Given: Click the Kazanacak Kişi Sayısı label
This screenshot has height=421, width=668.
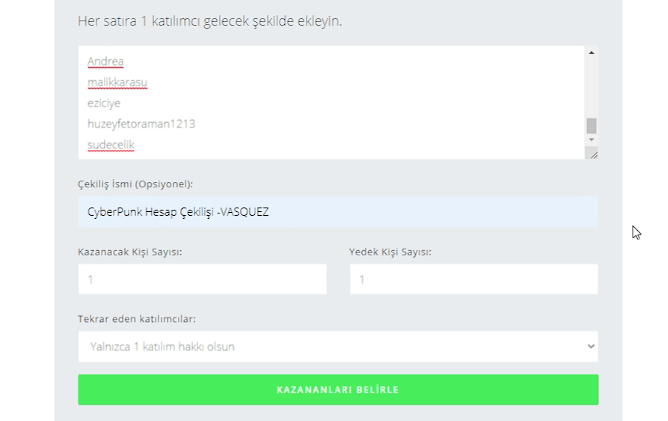Looking at the screenshot, I should (130, 252).
